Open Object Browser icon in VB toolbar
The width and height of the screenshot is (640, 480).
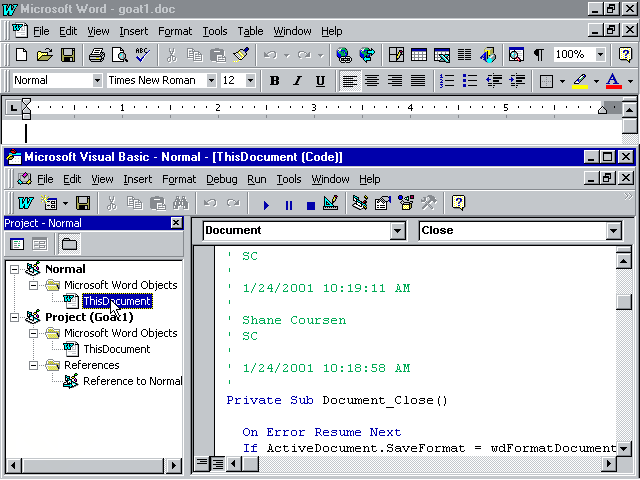(406, 203)
